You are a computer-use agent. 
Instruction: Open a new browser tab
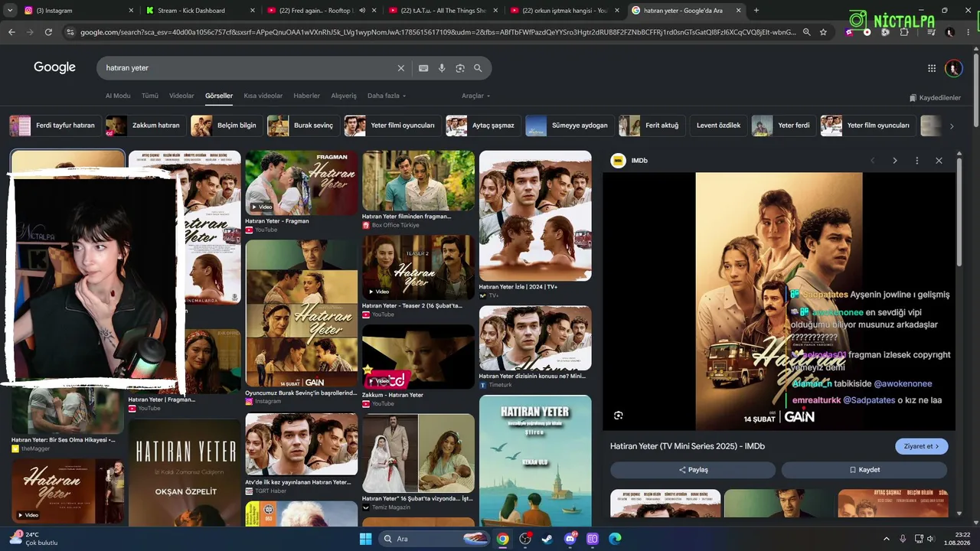[x=756, y=11]
